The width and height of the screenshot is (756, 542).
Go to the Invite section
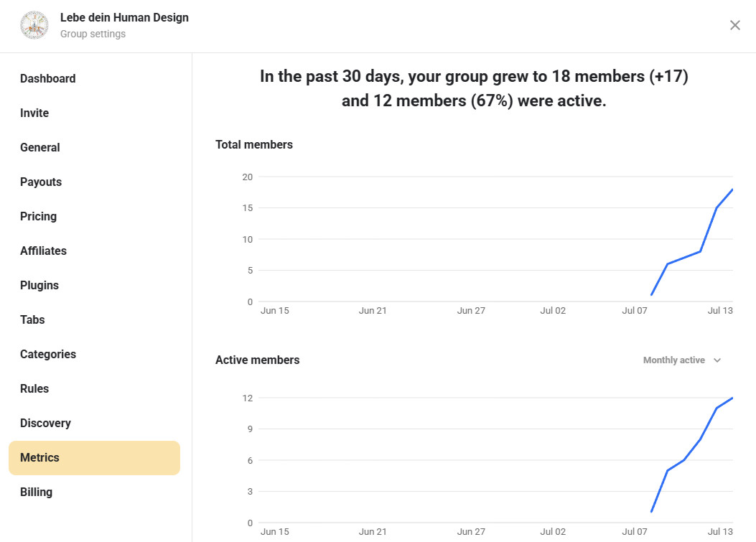(x=34, y=113)
